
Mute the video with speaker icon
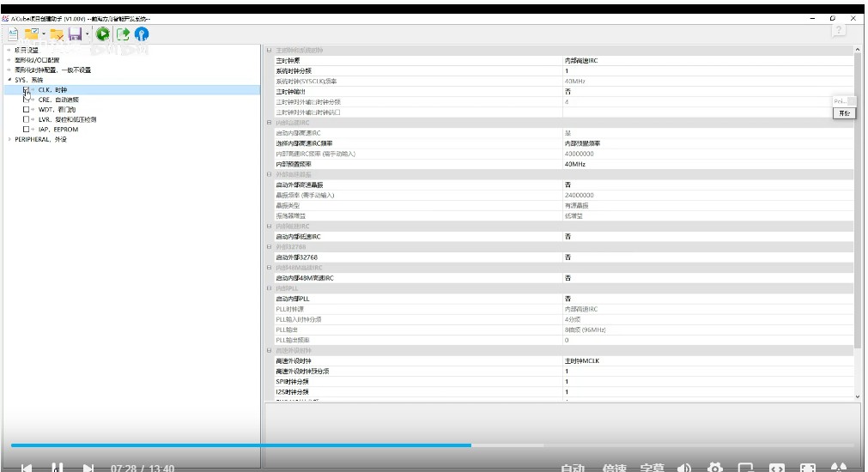click(x=684, y=468)
